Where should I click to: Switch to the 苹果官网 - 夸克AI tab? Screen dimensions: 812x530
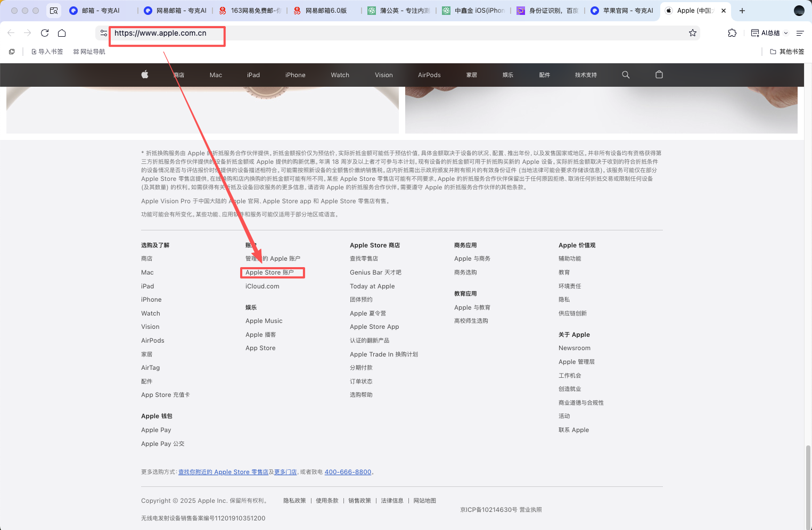coord(623,11)
